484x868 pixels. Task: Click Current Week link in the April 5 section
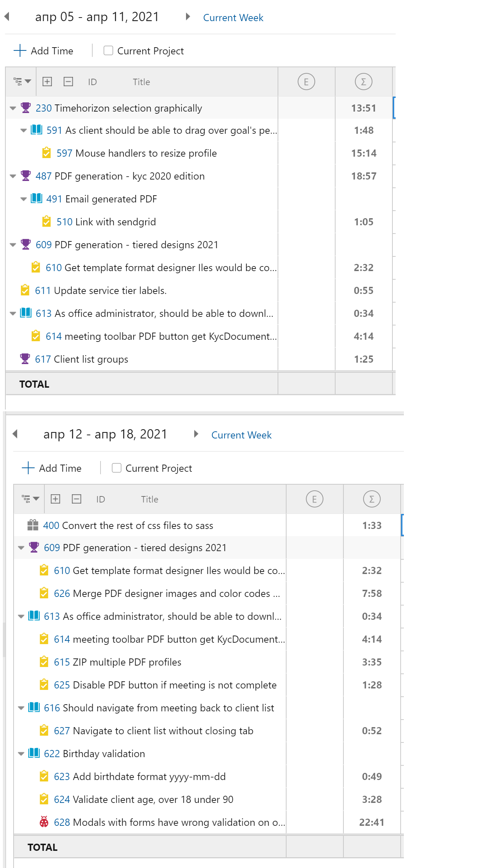(x=233, y=18)
